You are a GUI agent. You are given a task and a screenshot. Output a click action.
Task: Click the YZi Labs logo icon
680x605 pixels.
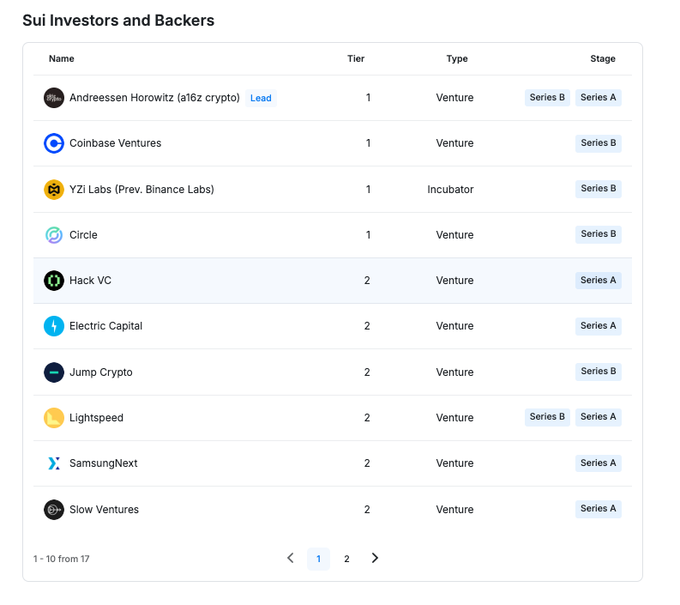tap(54, 190)
